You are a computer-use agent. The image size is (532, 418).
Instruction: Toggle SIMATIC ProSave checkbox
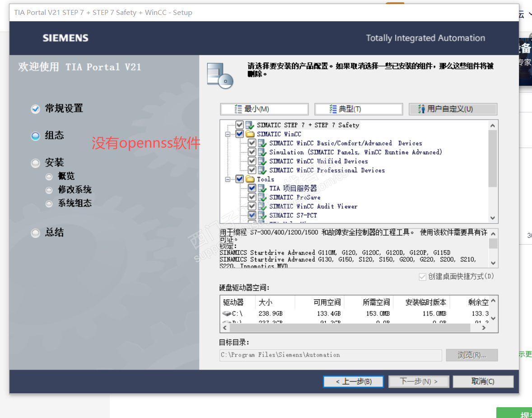click(x=252, y=197)
